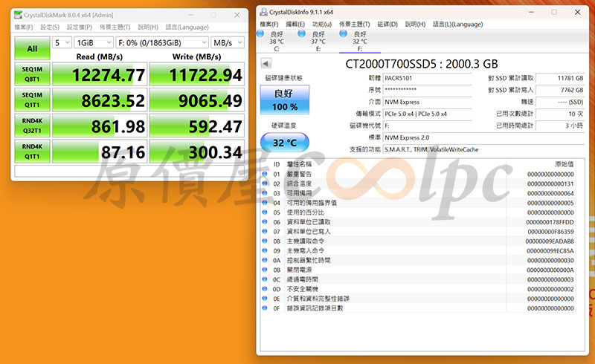Click the green All benchmark button
This screenshot has width=595, height=364.
[32, 48]
